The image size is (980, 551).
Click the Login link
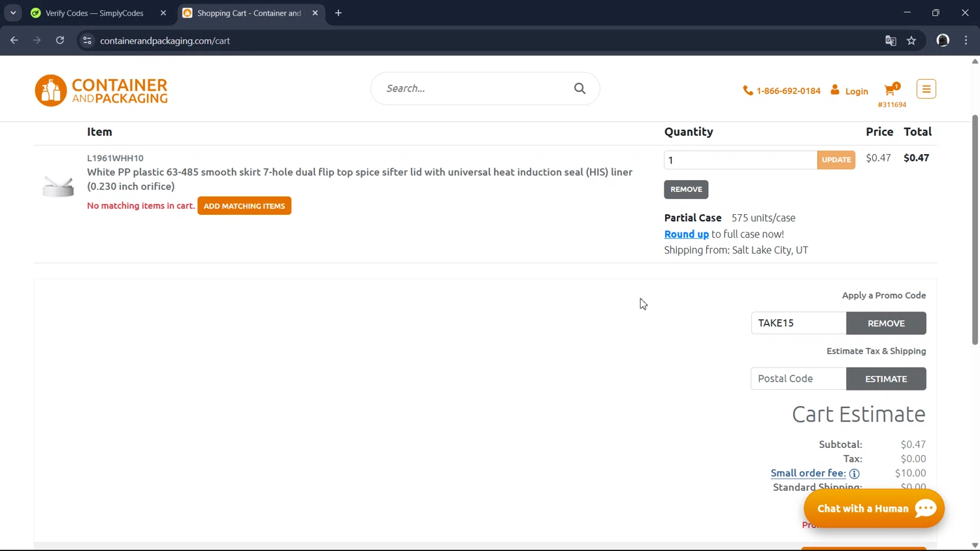(x=857, y=91)
